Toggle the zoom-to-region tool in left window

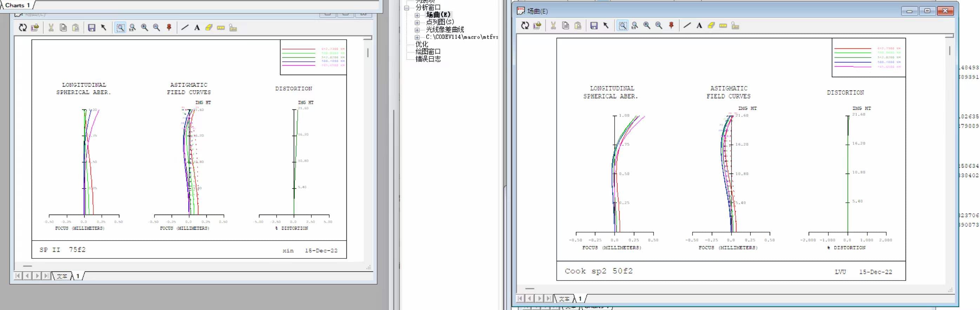[x=120, y=28]
